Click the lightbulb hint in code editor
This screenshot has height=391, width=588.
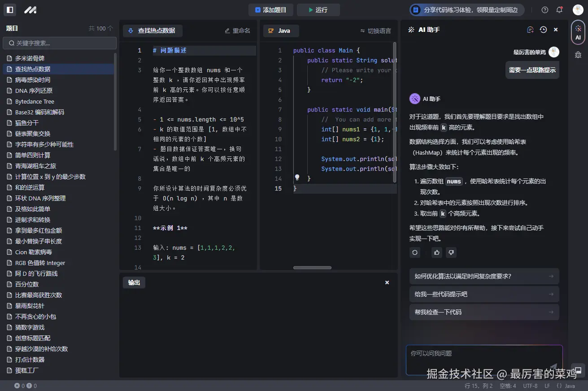click(297, 178)
